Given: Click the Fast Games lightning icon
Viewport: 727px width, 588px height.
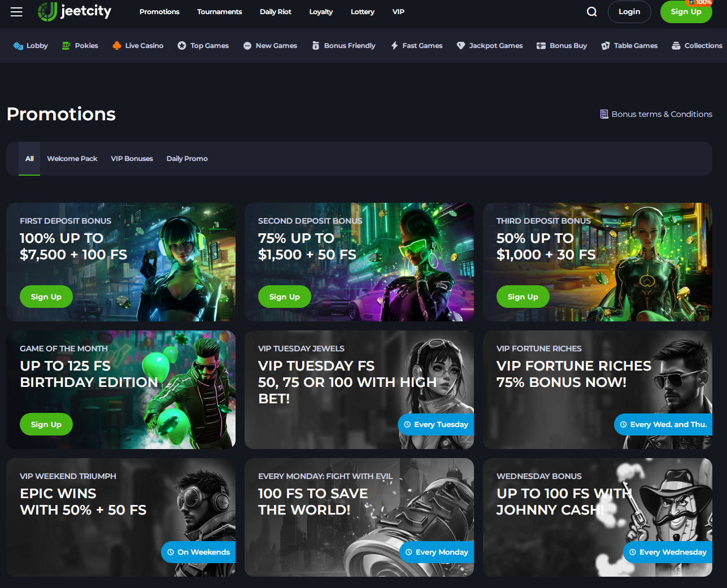Looking at the screenshot, I should point(394,46).
